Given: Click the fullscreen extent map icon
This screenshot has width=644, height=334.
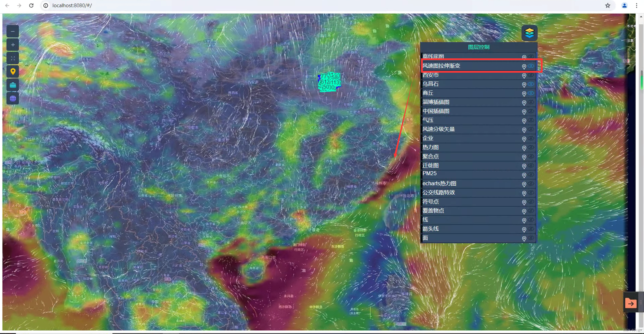Looking at the screenshot, I should [x=13, y=58].
